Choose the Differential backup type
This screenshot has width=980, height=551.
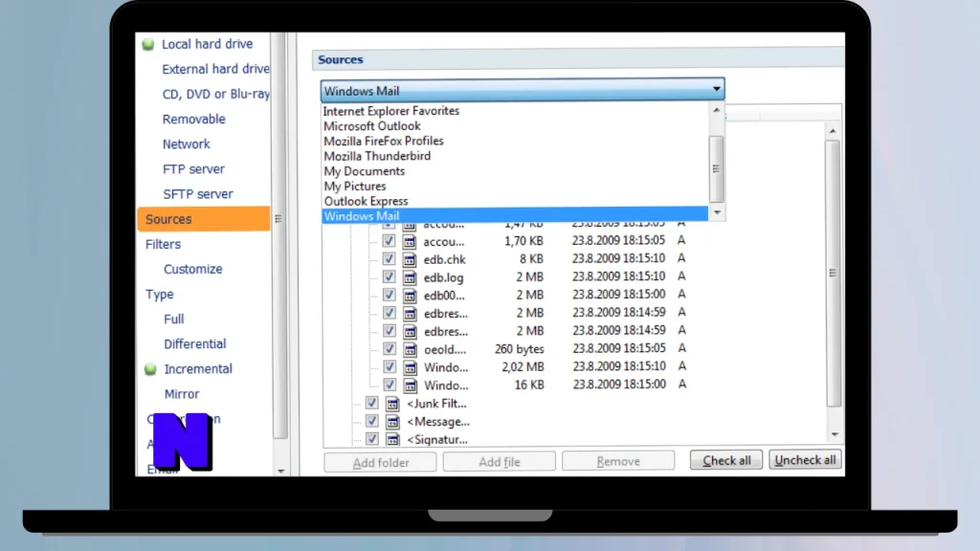pyautogui.click(x=195, y=344)
